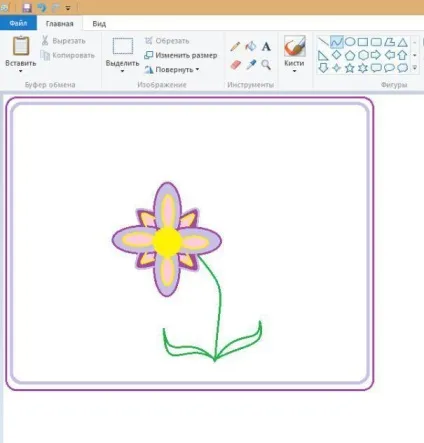Expand the Выделить selection dropdown arrow
Screen dimensions: 424x443
pyautogui.click(x=122, y=71)
